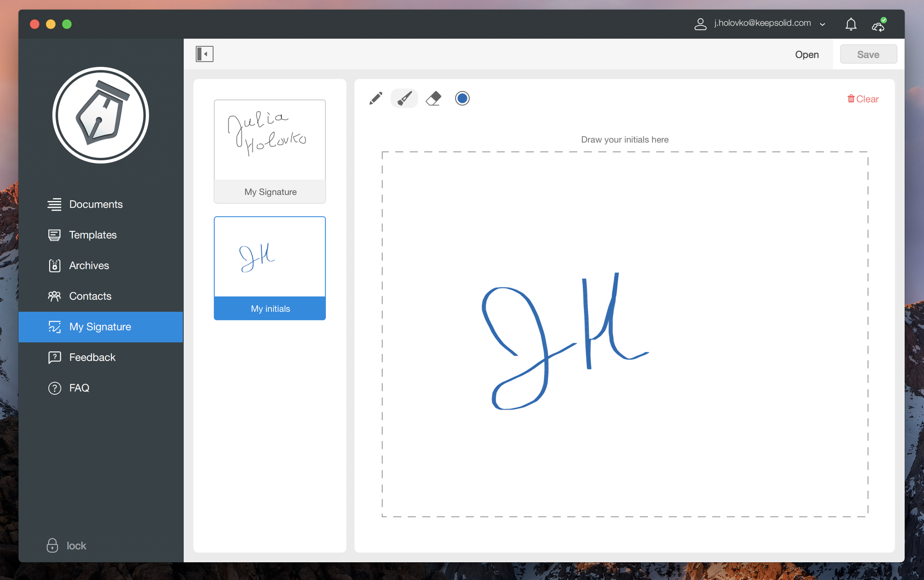Select the eraser tool
Image resolution: width=924 pixels, height=580 pixels.
coord(434,99)
